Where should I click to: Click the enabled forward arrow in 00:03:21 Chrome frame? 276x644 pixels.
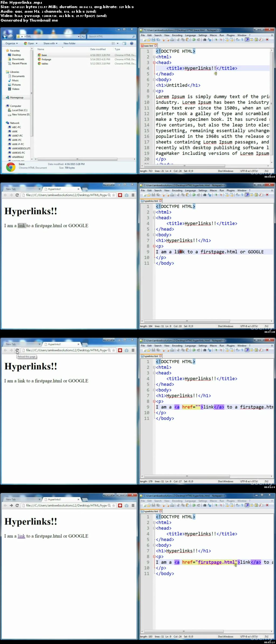point(11,506)
